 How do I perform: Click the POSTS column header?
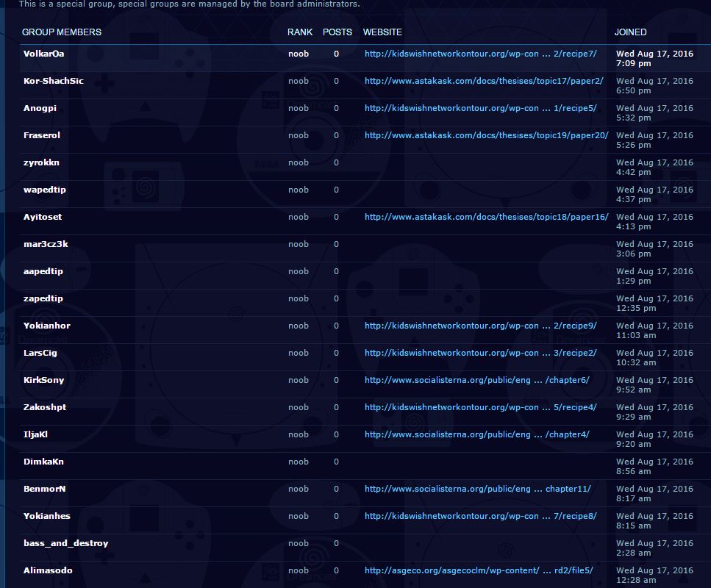[337, 32]
